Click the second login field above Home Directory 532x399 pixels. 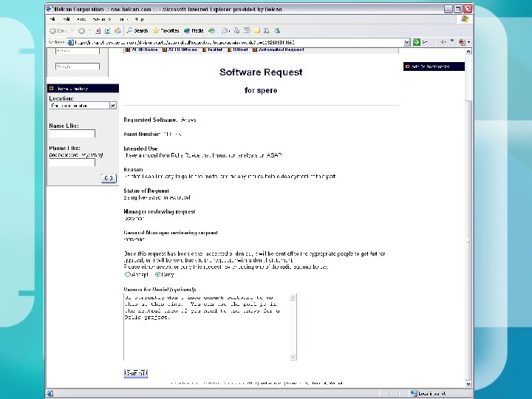point(78,66)
